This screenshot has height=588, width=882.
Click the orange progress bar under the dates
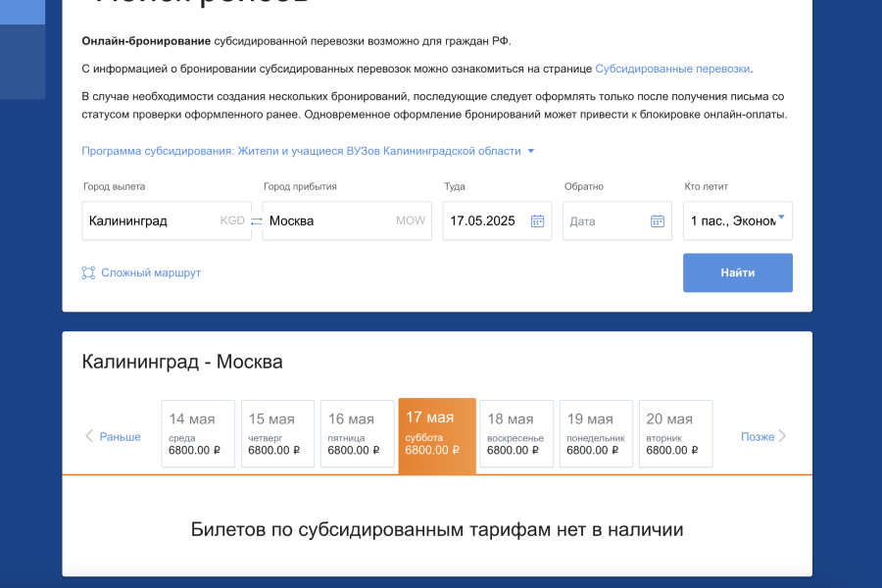441,473
